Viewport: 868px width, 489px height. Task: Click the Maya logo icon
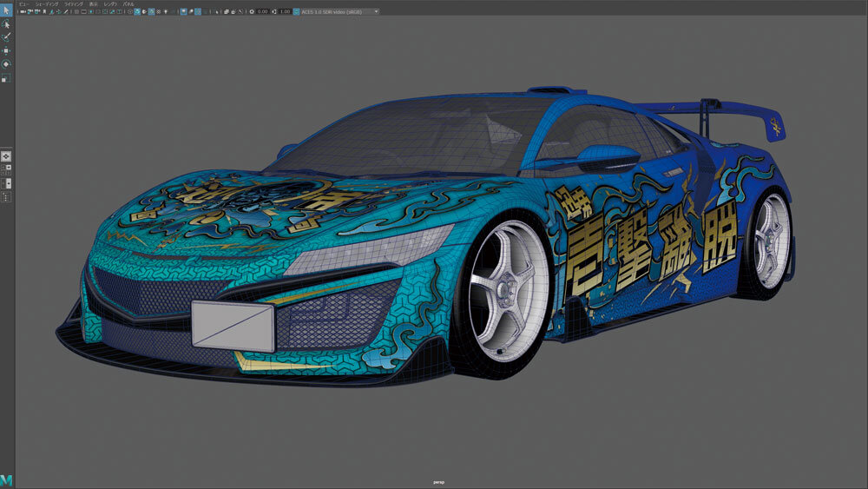coord(7,479)
